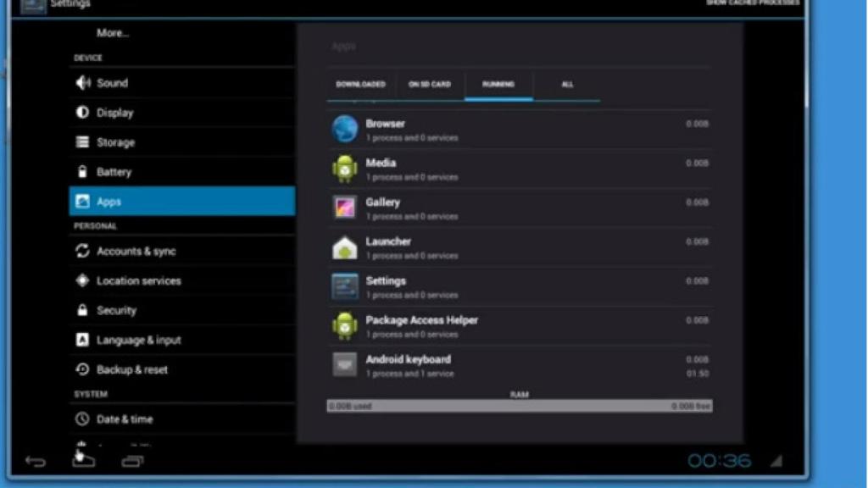Click the RAM usage bar
868x488 pixels.
coord(519,405)
